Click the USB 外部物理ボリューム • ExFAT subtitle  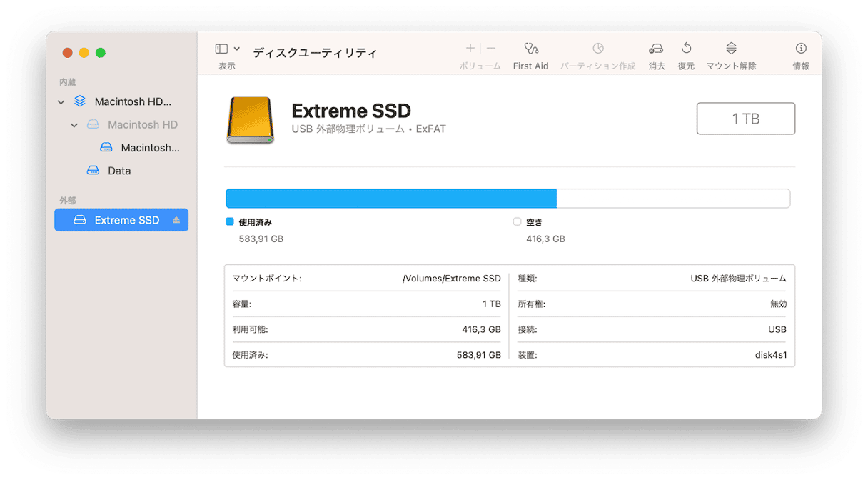point(369,129)
